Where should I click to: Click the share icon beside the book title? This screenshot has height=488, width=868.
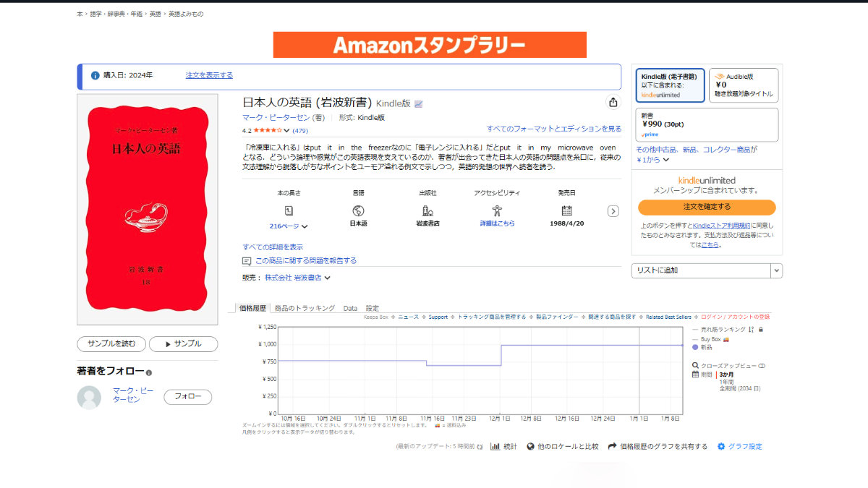point(613,102)
